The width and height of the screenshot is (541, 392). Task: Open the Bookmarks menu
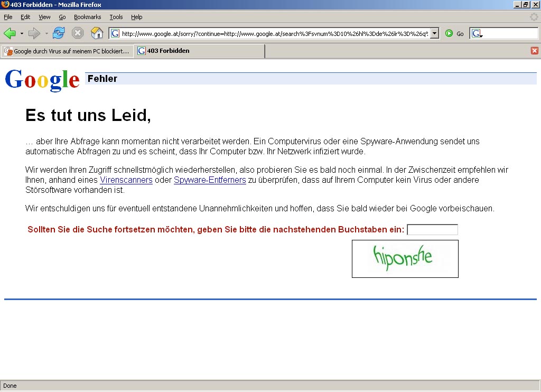(x=87, y=17)
